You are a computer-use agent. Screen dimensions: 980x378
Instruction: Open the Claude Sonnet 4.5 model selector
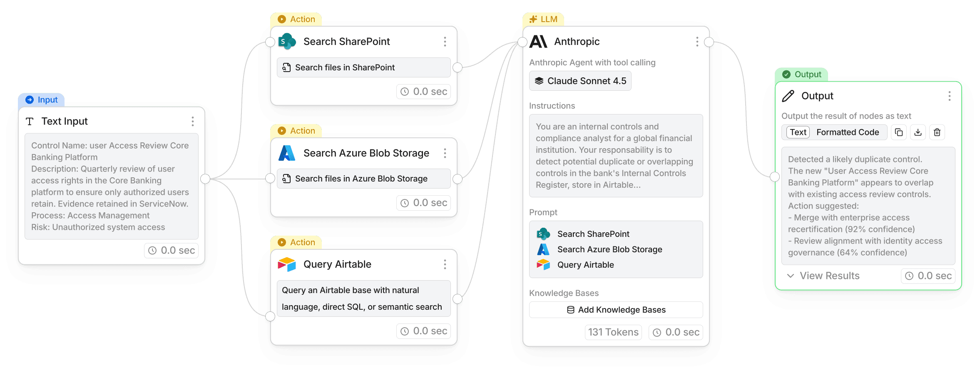tap(580, 81)
